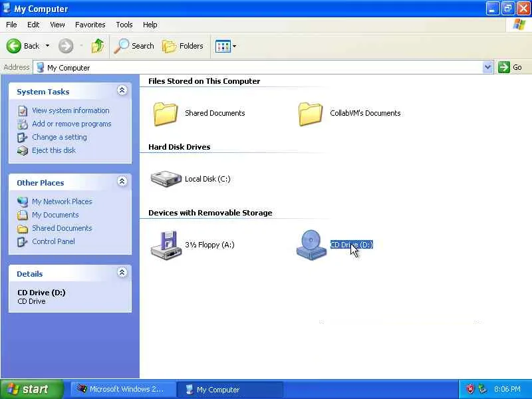This screenshot has width=532, height=399.
Task: Open the View menu
Action: coord(57,25)
